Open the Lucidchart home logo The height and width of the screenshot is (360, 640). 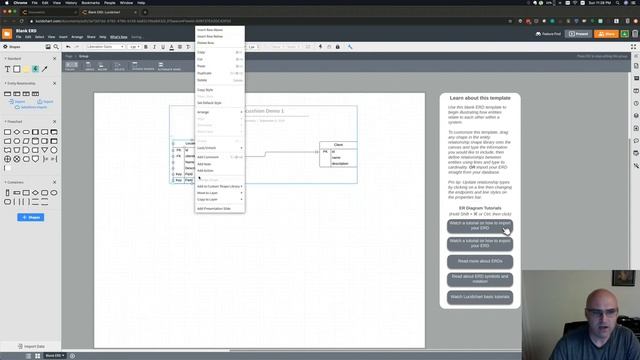7,34
